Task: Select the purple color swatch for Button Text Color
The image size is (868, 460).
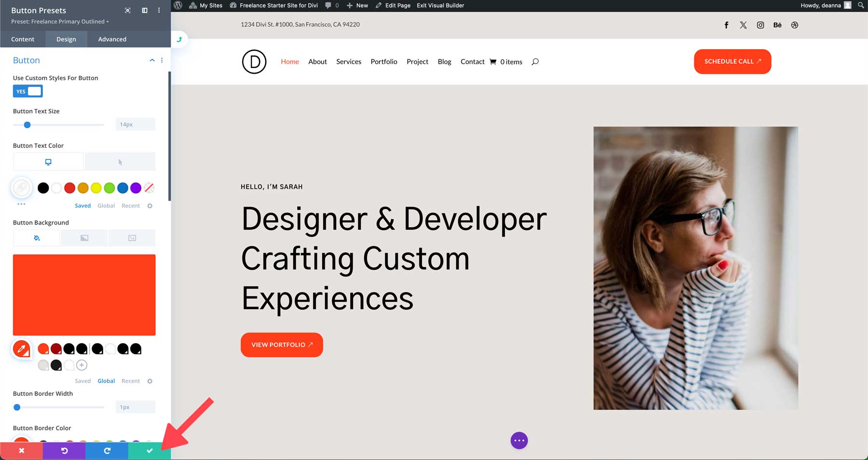Action: pos(136,188)
